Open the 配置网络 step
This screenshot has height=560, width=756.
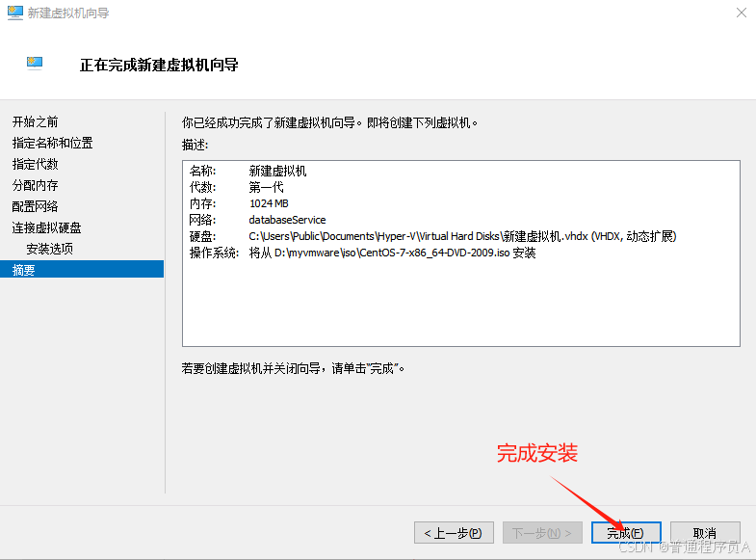coord(36,207)
